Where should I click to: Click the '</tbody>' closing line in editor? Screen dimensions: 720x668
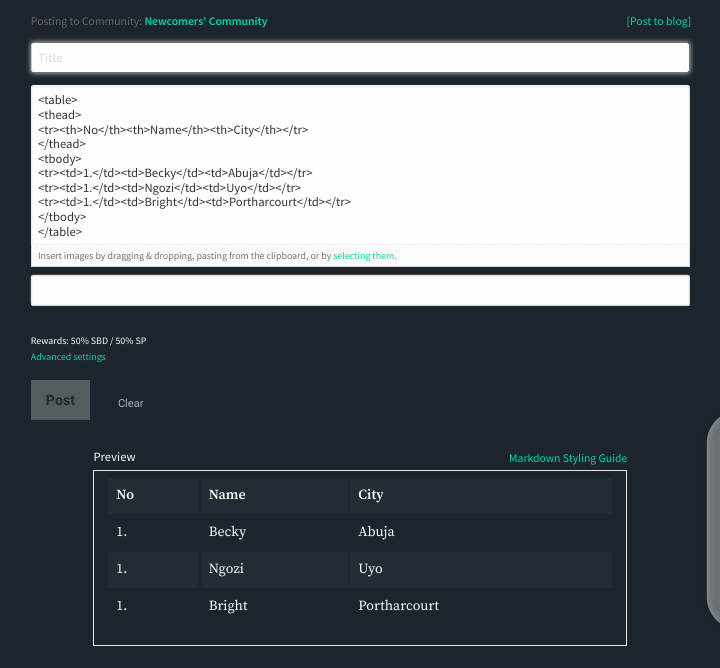62,217
